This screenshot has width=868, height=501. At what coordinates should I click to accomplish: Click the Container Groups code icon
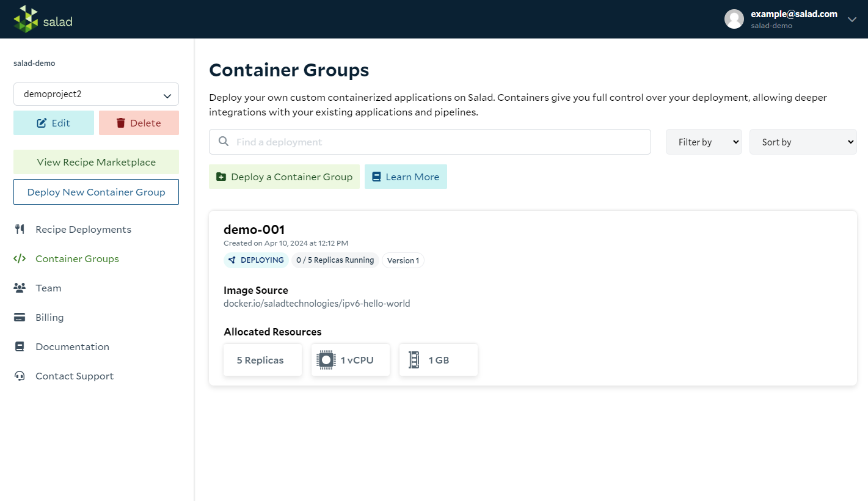(20, 258)
